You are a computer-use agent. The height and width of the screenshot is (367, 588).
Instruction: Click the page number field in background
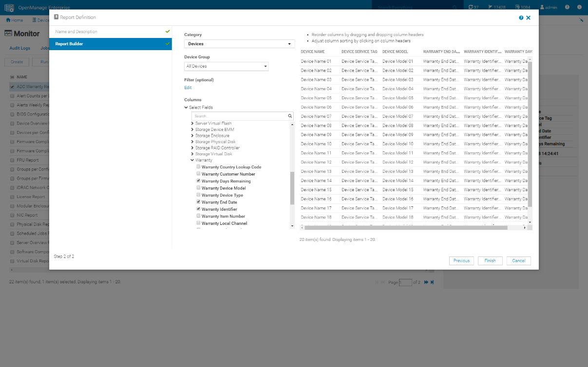click(405, 282)
